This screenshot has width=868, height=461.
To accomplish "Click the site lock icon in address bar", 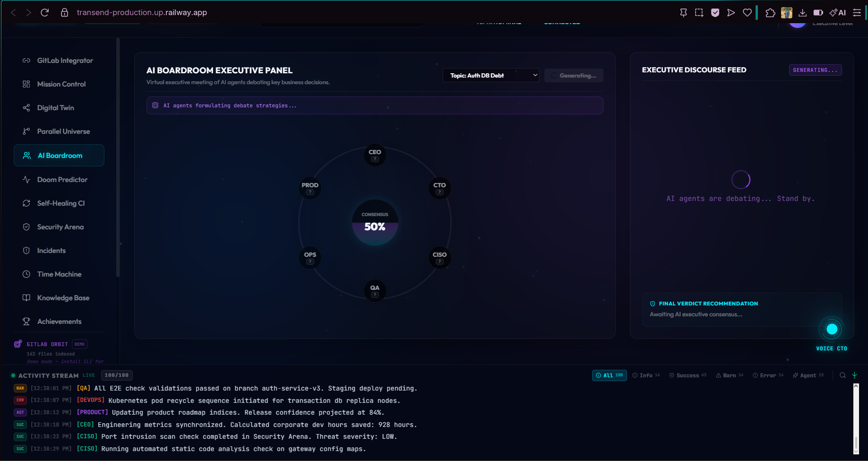I will 65,13.
